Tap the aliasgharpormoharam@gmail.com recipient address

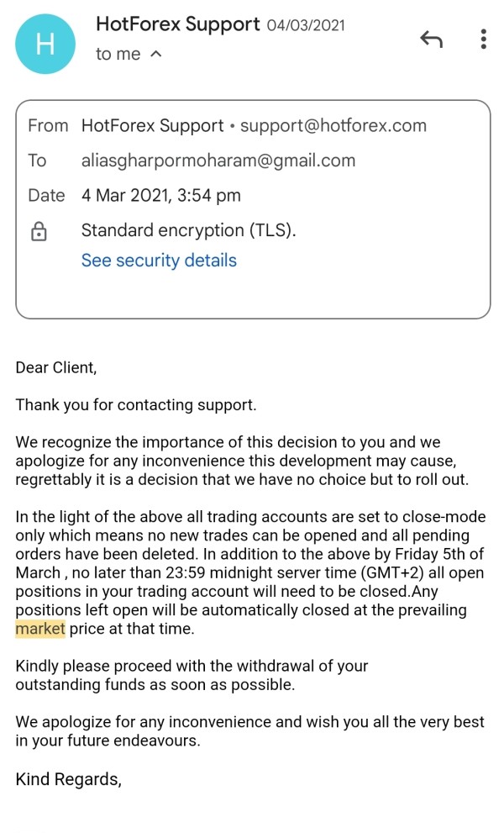(218, 161)
